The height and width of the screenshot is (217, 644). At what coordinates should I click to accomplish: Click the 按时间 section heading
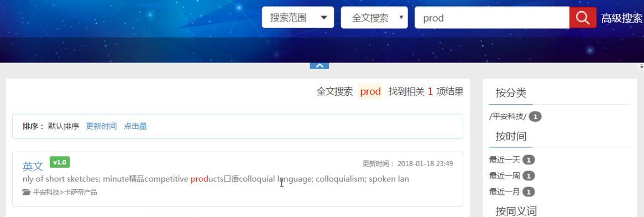tap(511, 136)
